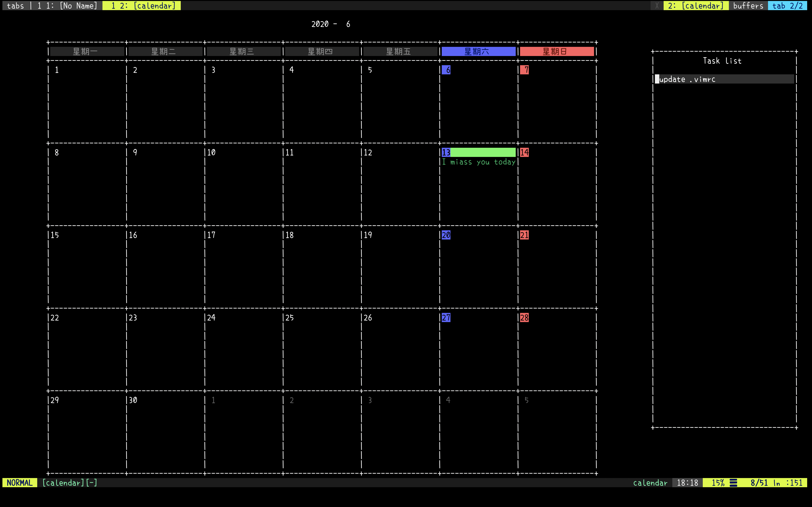
Task: Click the NORMAL mode indicator
Action: point(20,483)
